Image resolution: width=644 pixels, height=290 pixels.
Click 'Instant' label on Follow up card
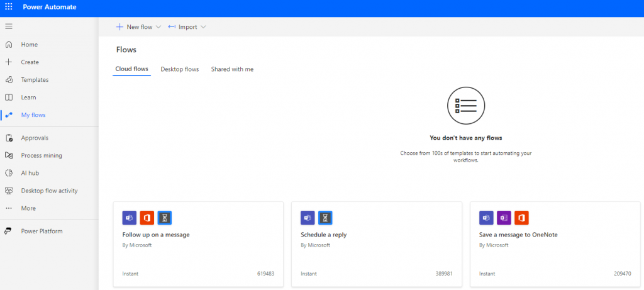pos(130,274)
